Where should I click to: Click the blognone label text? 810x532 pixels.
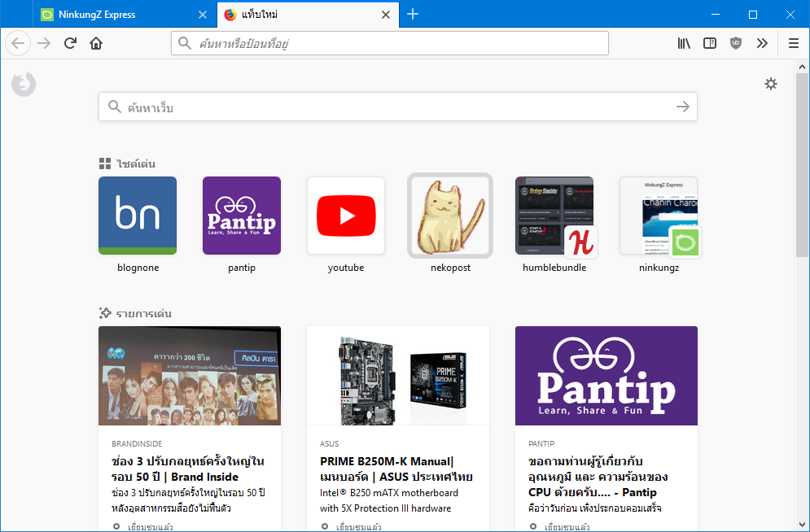[x=138, y=268]
